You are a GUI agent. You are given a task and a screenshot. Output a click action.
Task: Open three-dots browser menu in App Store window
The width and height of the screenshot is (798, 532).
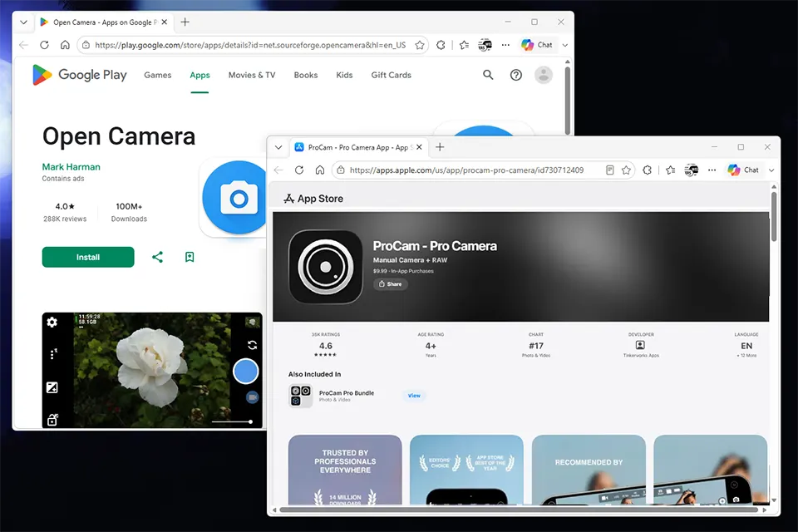712,170
